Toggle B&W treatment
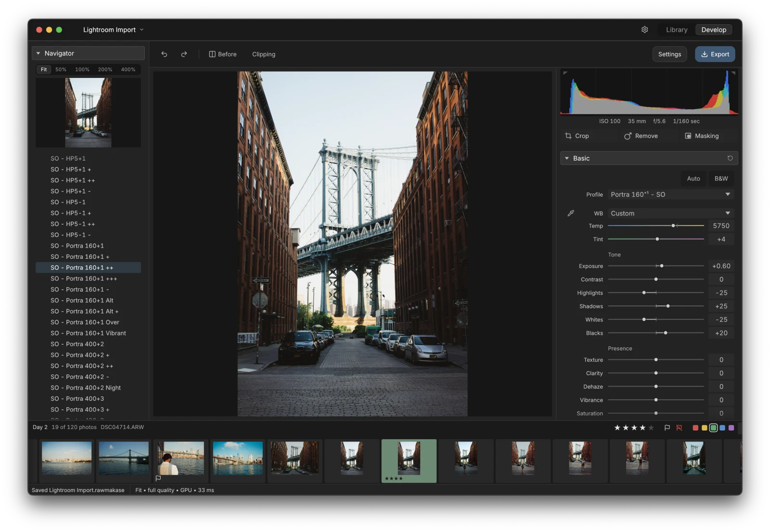The image size is (770, 532). pyautogui.click(x=721, y=178)
